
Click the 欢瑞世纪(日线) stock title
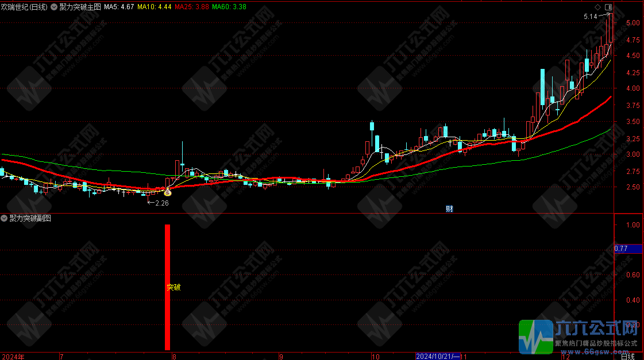(24, 7)
